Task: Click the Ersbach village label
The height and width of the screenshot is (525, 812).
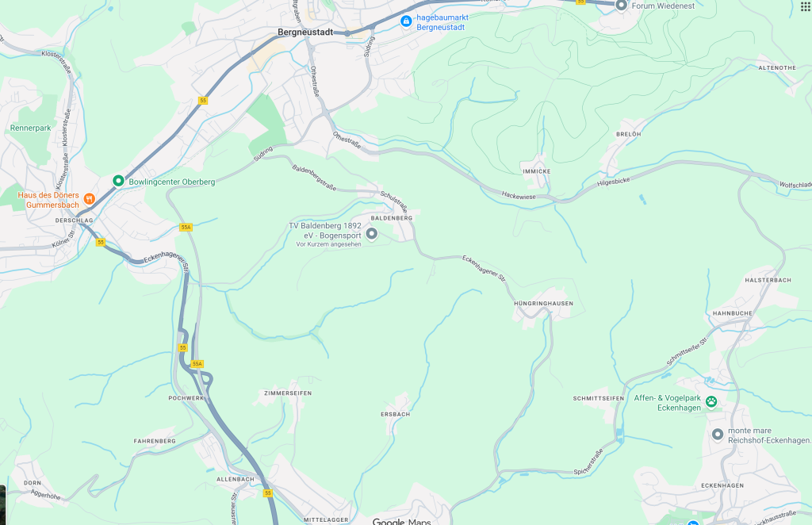Action: (395, 414)
